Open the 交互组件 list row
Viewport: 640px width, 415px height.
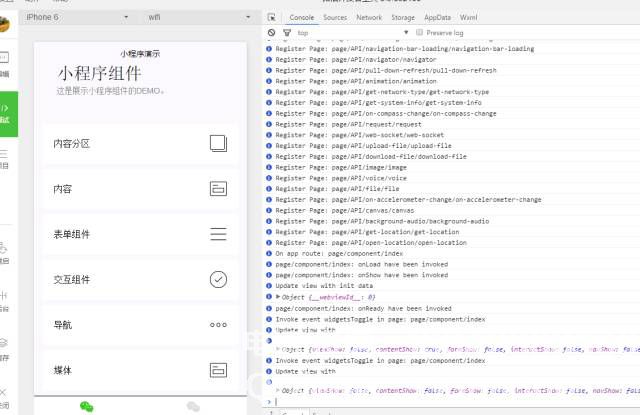(x=140, y=280)
